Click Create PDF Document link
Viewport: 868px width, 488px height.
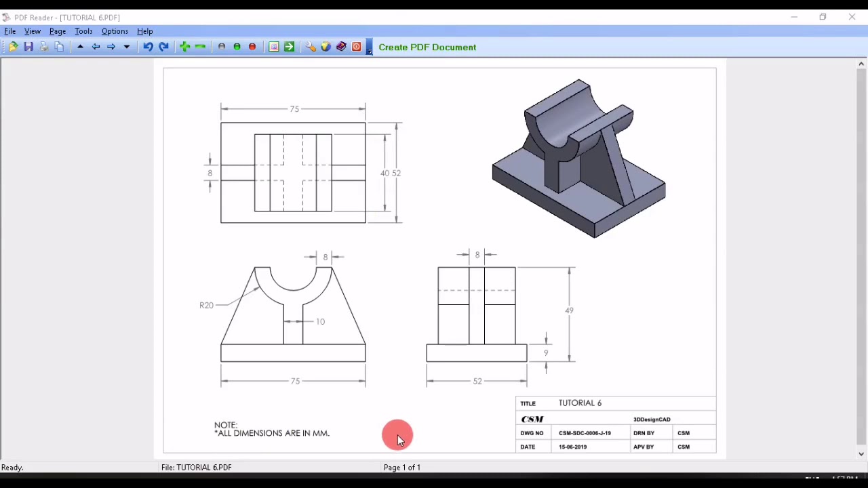(427, 47)
